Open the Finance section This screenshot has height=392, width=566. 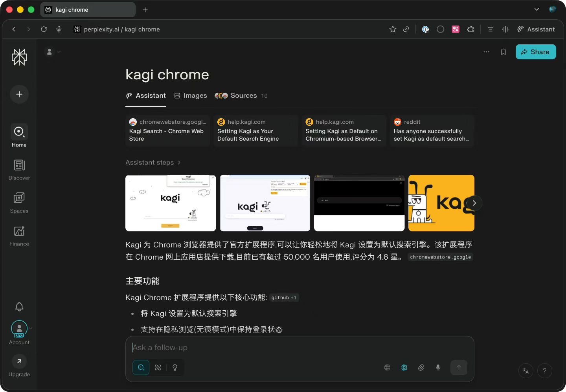pos(19,236)
